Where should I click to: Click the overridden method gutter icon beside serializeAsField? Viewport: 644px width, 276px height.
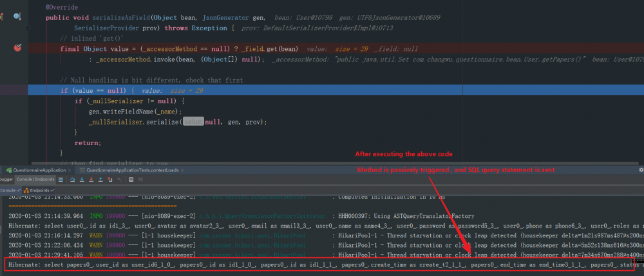[17, 17]
